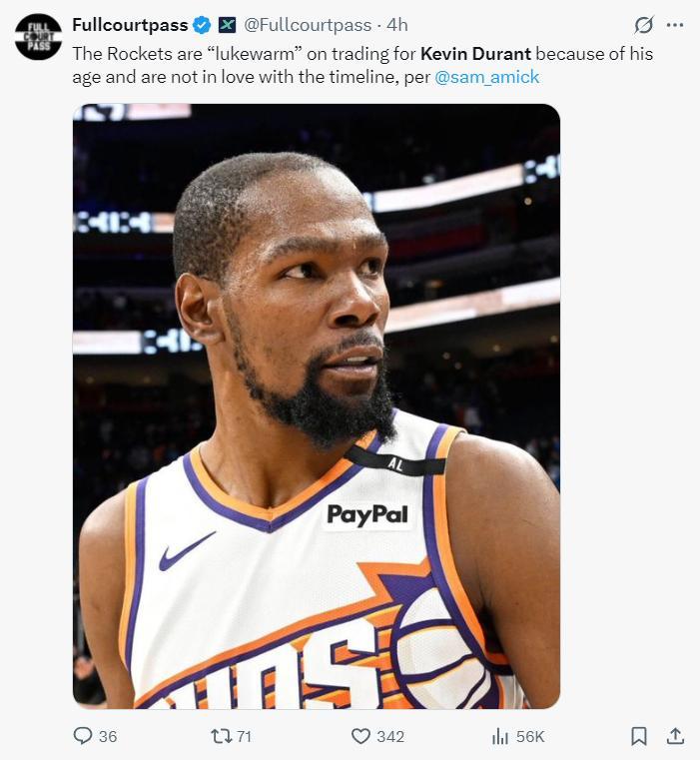This screenshot has width=700, height=760.
Task: Click the X affiliate badge icon
Action: [x=228, y=25]
